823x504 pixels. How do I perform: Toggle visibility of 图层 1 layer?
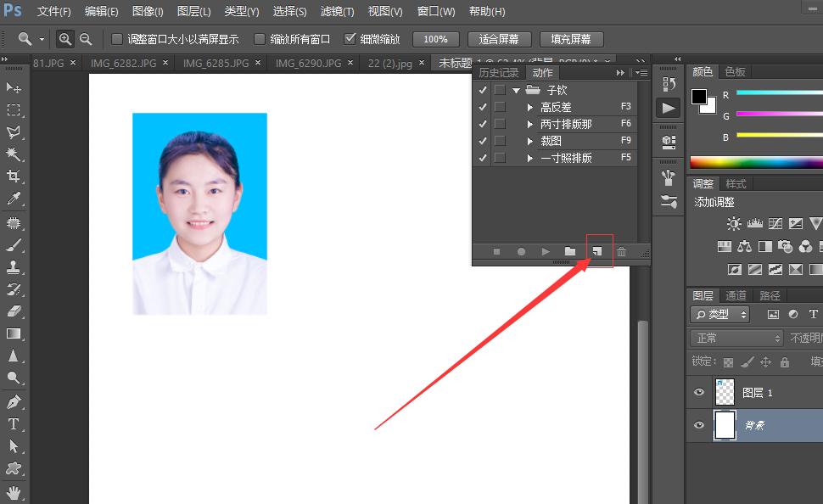(697, 392)
